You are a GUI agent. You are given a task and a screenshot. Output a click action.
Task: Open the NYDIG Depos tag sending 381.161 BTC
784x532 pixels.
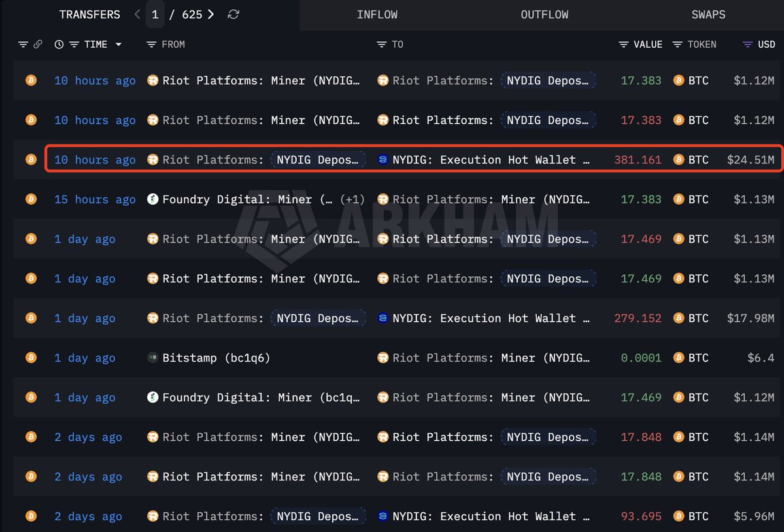[318, 160]
